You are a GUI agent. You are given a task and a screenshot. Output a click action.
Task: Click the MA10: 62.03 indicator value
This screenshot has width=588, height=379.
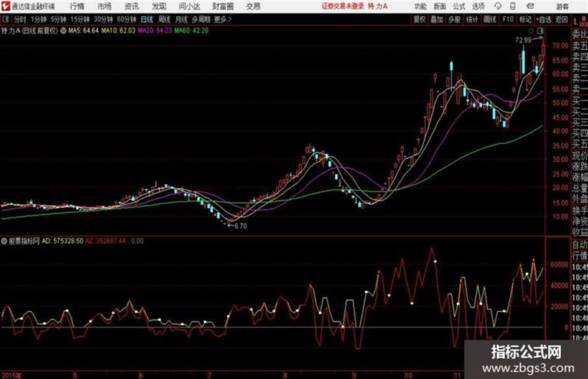point(118,30)
